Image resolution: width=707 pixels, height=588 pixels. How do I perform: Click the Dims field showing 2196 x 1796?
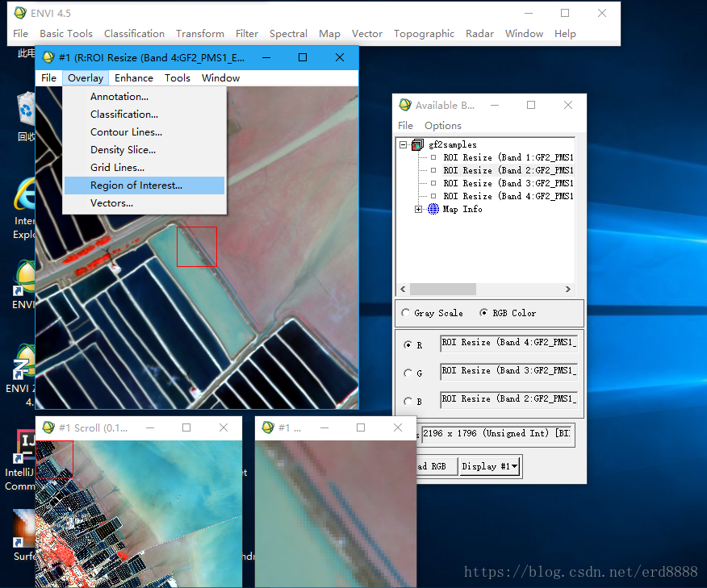pos(497,434)
